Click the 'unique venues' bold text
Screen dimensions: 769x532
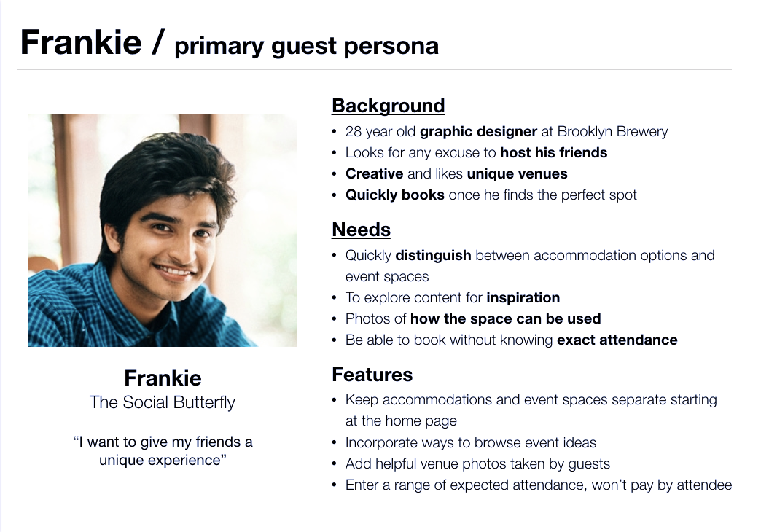pos(517,173)
